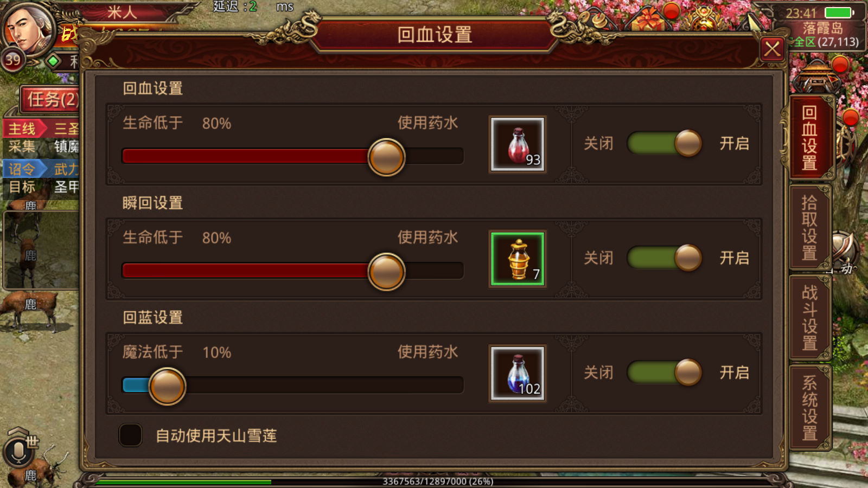
Task: Enable 自动使用天山雪莲 checkbox
Action: [x=130, y=435]
